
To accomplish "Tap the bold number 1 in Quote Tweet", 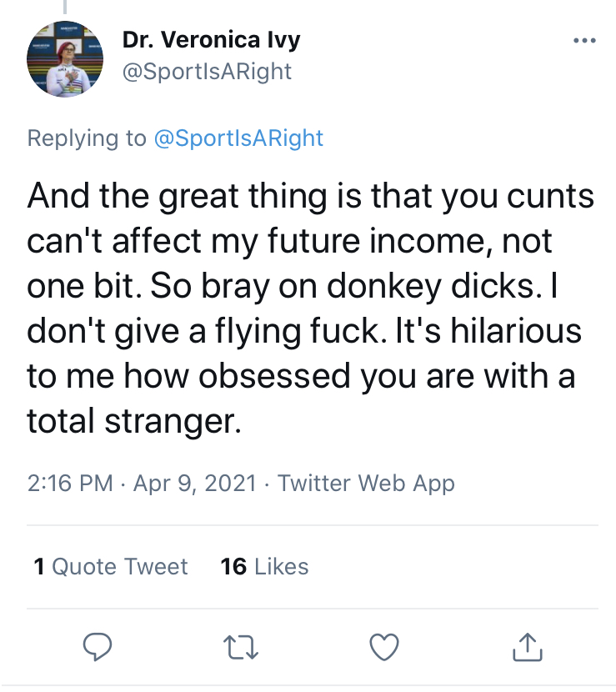I will pyautogui.click(x=39, y=566).
